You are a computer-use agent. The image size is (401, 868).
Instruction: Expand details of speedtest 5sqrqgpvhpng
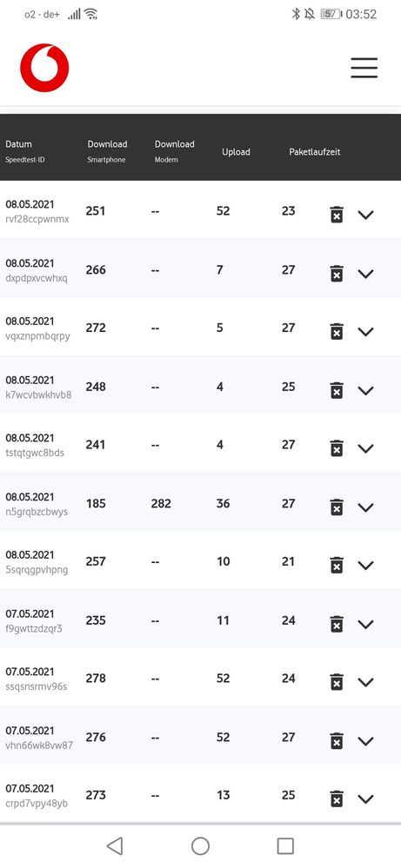(365, 565)
